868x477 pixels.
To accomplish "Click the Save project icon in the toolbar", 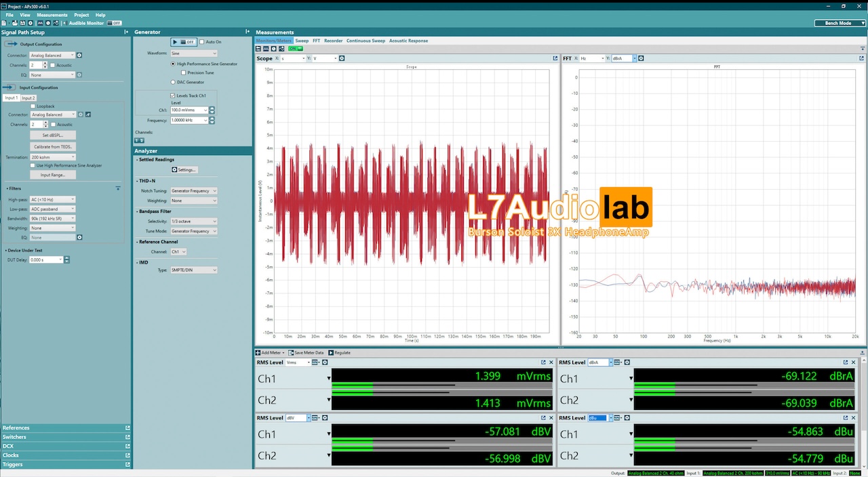I will pos(22,23).
